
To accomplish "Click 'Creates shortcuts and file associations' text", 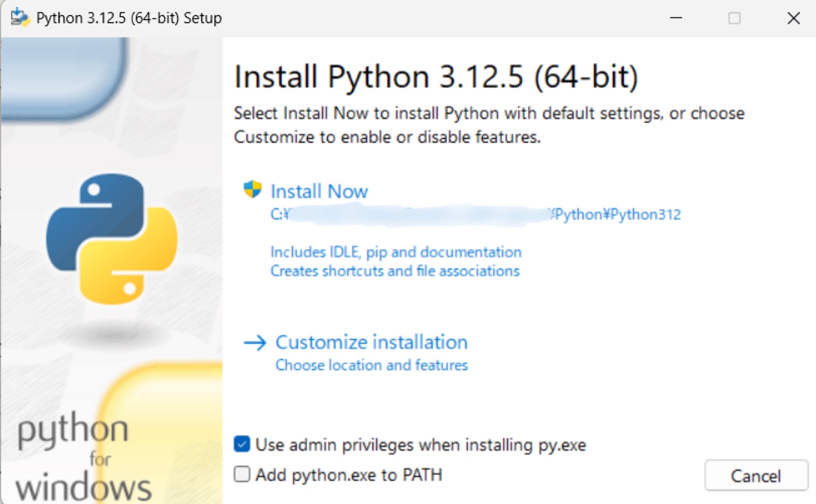I will point(394,271).
